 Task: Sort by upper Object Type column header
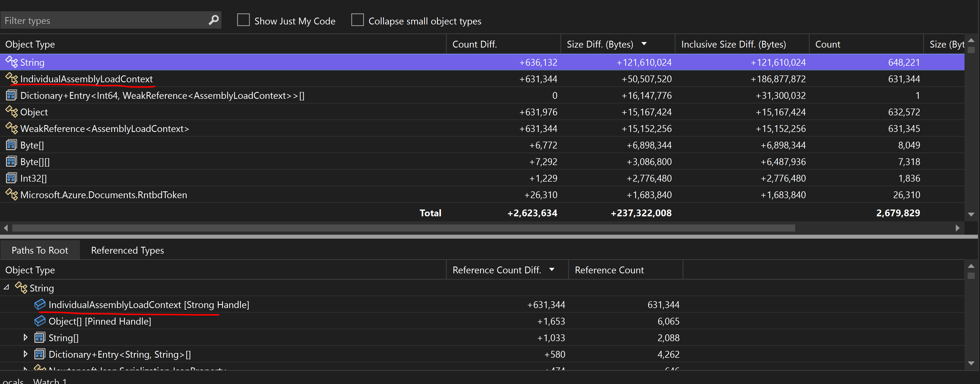(223, 44)
